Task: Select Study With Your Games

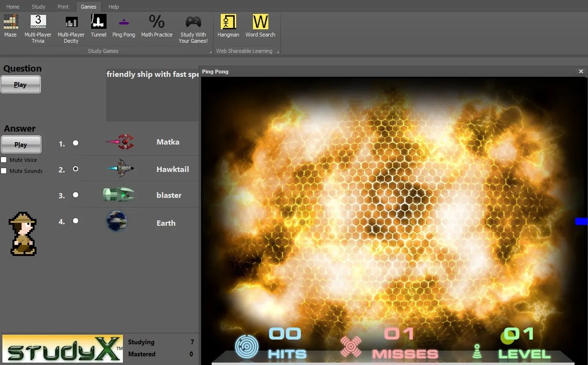Action: pyautogui.click(x=193, y=29)
